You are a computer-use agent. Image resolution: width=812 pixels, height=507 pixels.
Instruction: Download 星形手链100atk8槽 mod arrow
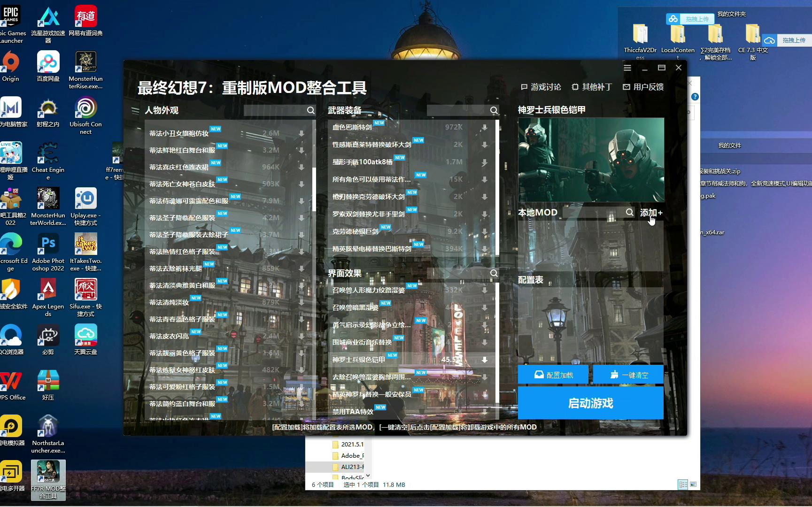484,162
